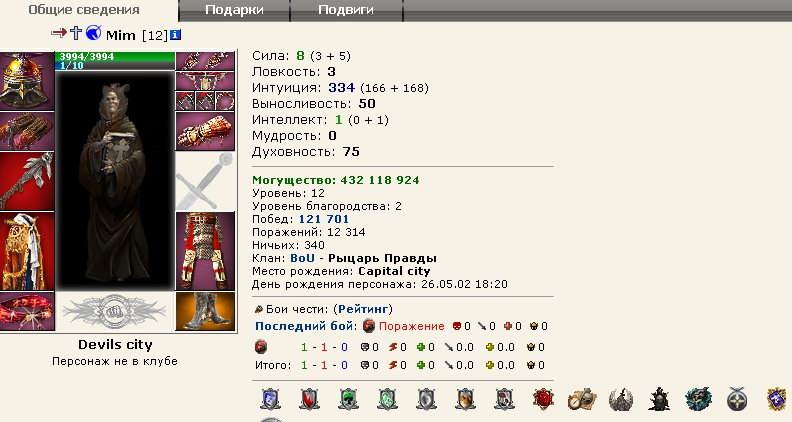Click the green 3994/3994 health bar
The image size is (792, 422).
[115, 56]
